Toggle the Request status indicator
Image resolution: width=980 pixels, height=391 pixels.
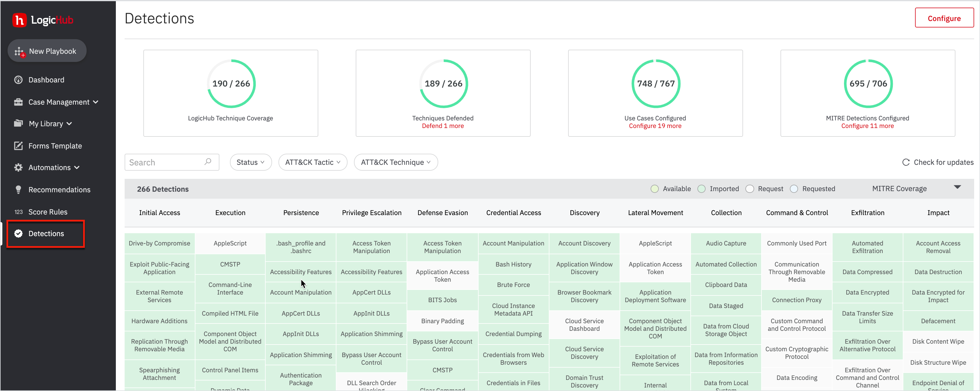click(x=749, y=189)
